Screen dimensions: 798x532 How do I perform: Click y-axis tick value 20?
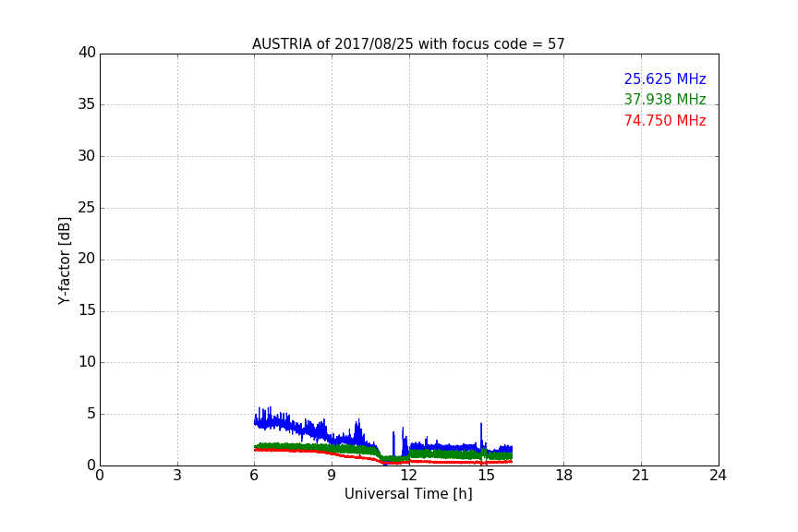pos(87,259)
